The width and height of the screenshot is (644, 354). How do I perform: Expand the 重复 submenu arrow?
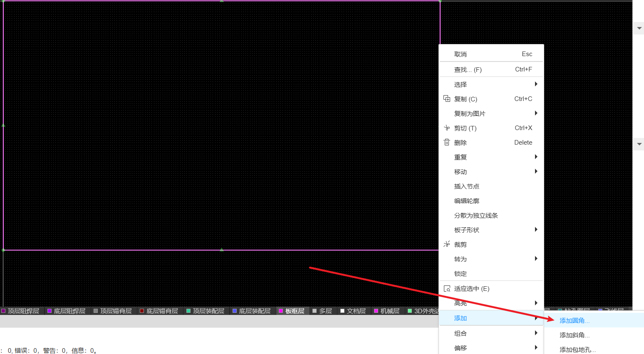coord(536,157)
